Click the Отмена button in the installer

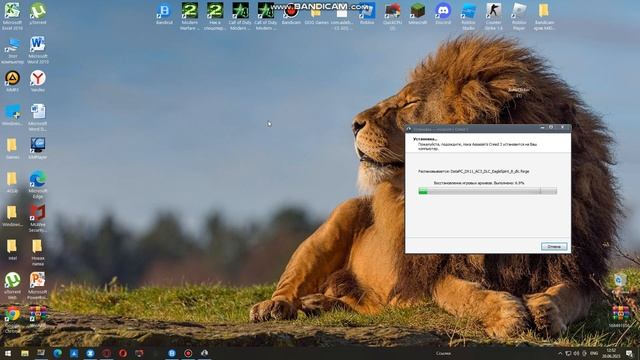[554, 247]
